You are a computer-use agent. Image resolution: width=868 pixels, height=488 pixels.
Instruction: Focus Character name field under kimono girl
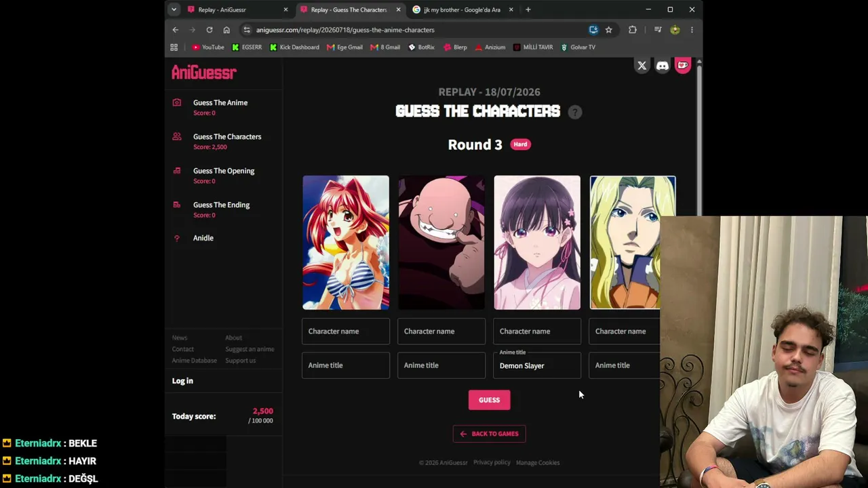pyautogui.click(x=537, y=331)
